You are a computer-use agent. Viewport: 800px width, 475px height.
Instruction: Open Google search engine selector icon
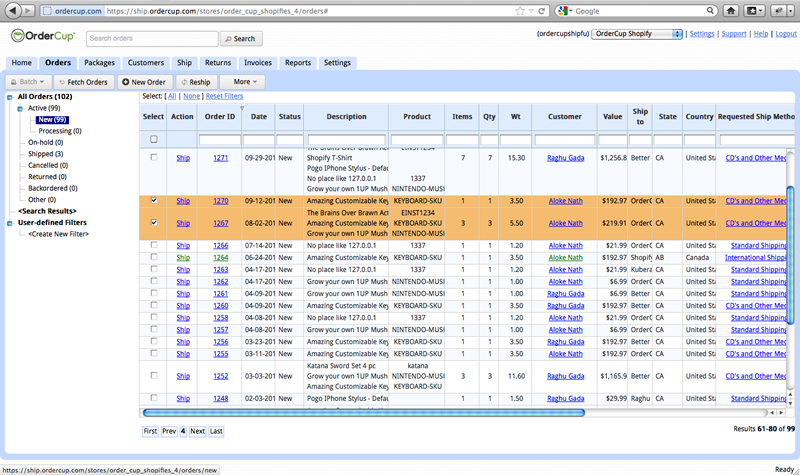coord(565,11)
